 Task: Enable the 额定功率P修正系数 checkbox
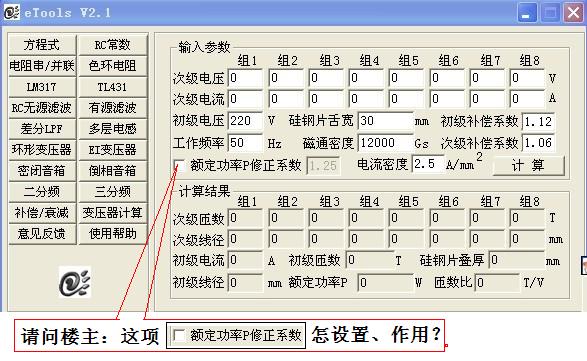[180, 166]
